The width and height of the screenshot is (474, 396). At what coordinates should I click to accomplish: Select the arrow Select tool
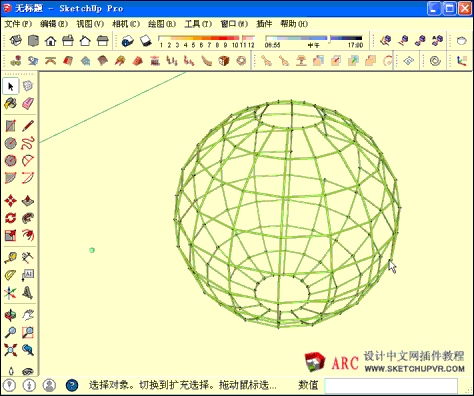[11, 86]
